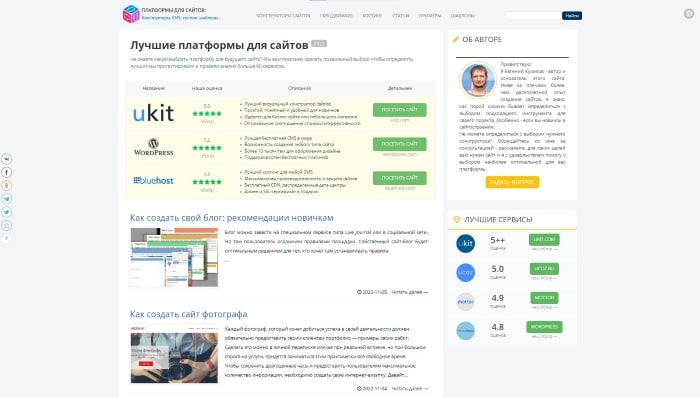Viewport: 700px width, 398px height.
Task: Open the share count indicator
Action: pyautogui.click(x=7, y=239)
